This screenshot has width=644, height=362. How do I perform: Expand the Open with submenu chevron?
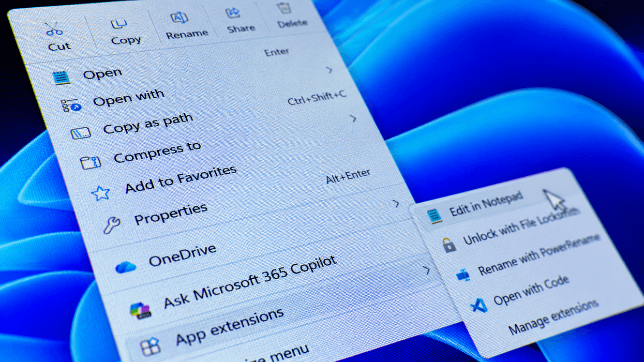click(x=330, y=70)
